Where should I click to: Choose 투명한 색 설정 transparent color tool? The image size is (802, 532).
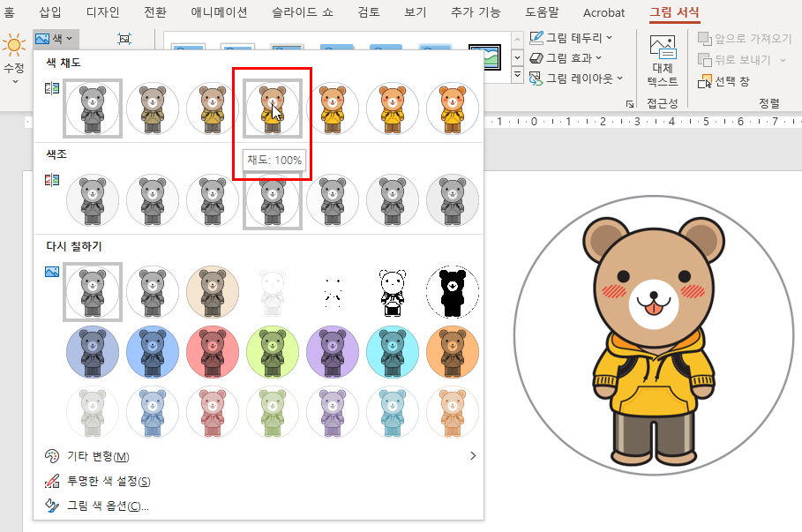pyautogui.click(x=97, y=482)
